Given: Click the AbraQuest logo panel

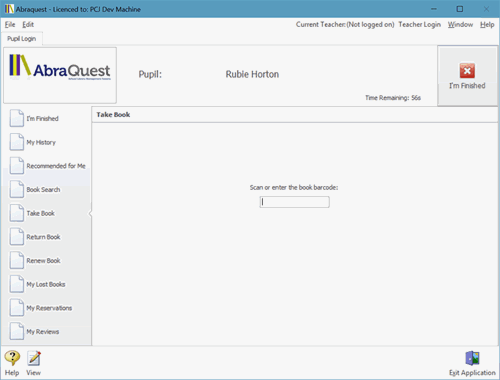Looking at the screenshot, I should coord(60,75).
